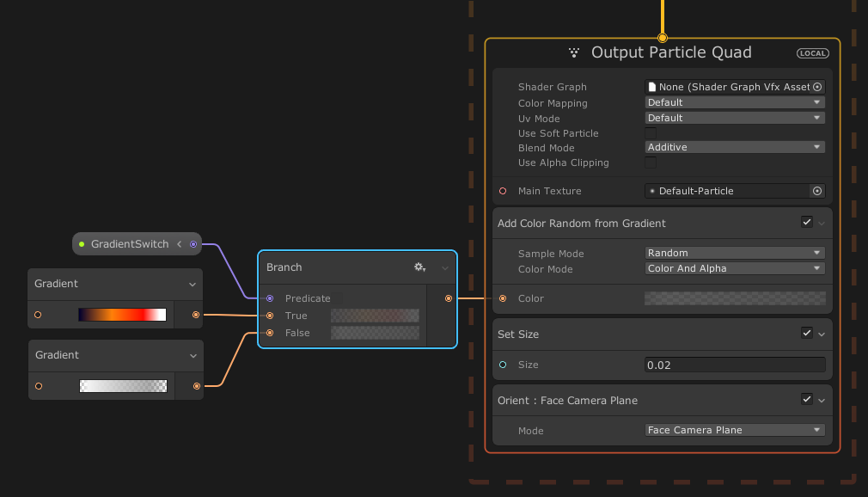
Task: Click the False input port on the Branch node
Action: tap(270, 333)
